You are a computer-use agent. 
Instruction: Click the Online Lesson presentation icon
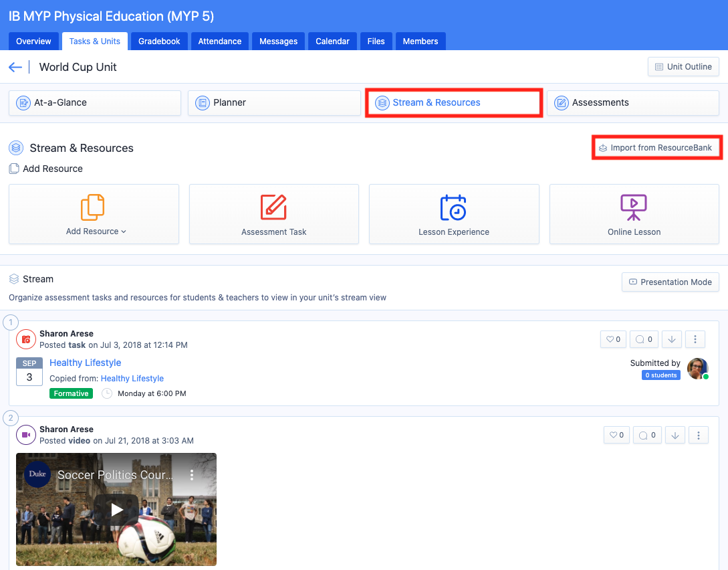633,207
